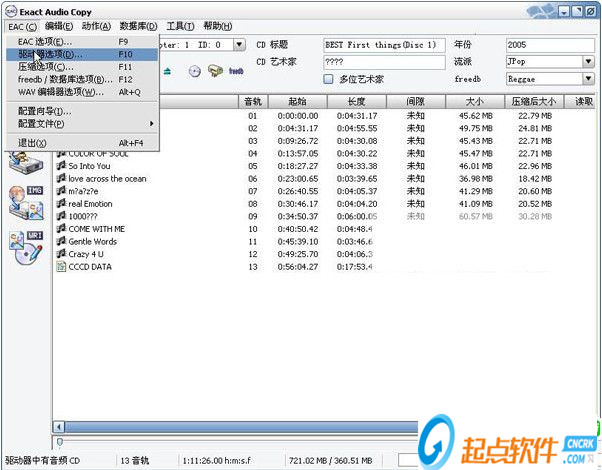This screenshot has height=470, width=602.
Task: Click the note icon beside COME WITH ME
Action: click(x=61, y=229)
